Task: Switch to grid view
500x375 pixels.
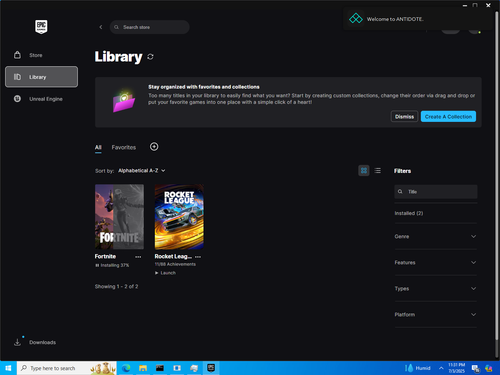Action: (x=364, y=170)
